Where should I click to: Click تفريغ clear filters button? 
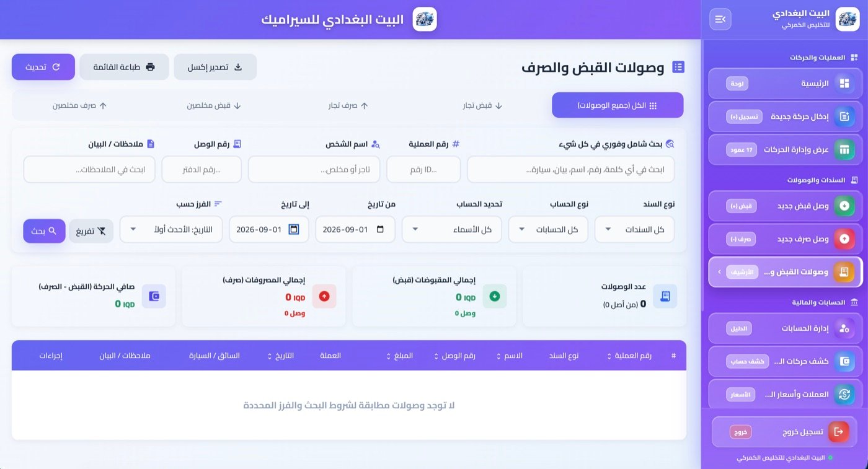pyautogui.click(x=91, y=231)
